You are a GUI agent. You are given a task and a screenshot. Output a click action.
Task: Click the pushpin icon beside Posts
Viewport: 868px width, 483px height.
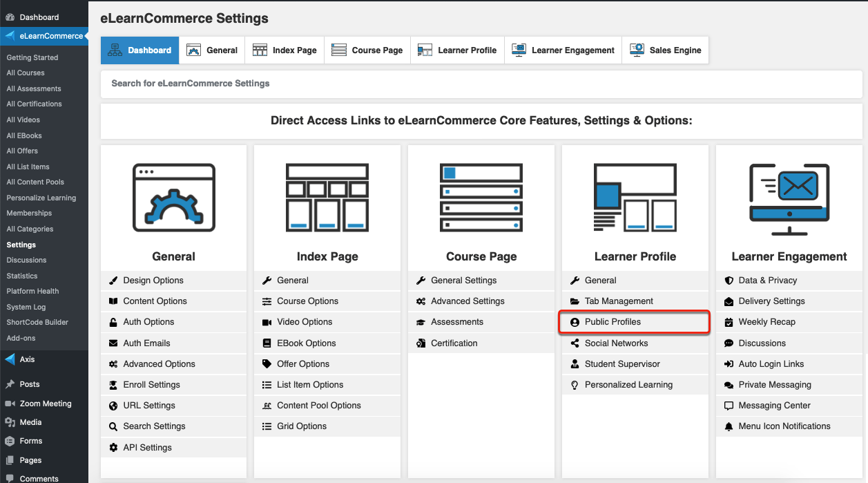click(10, 384)
